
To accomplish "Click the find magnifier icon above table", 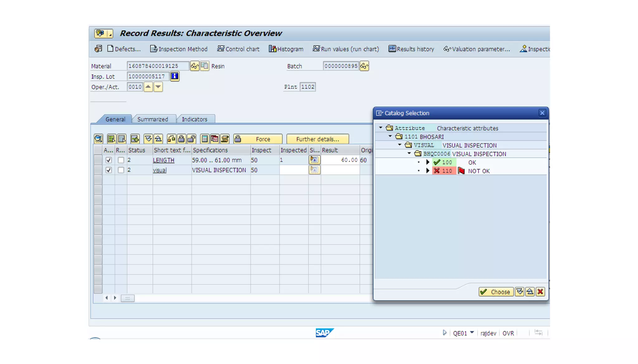I will click(x=98, y=139).
